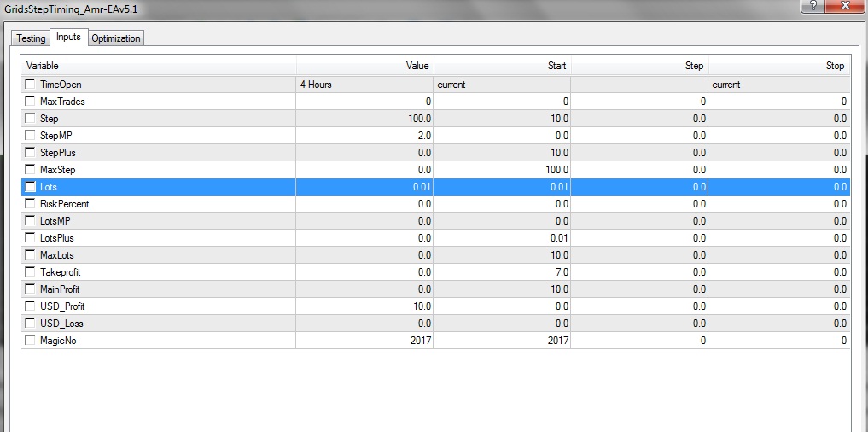This screenshot has height=432, width=868.
Task: Enable the Lots checkbox in highlighted row
Action: [31, 187]
